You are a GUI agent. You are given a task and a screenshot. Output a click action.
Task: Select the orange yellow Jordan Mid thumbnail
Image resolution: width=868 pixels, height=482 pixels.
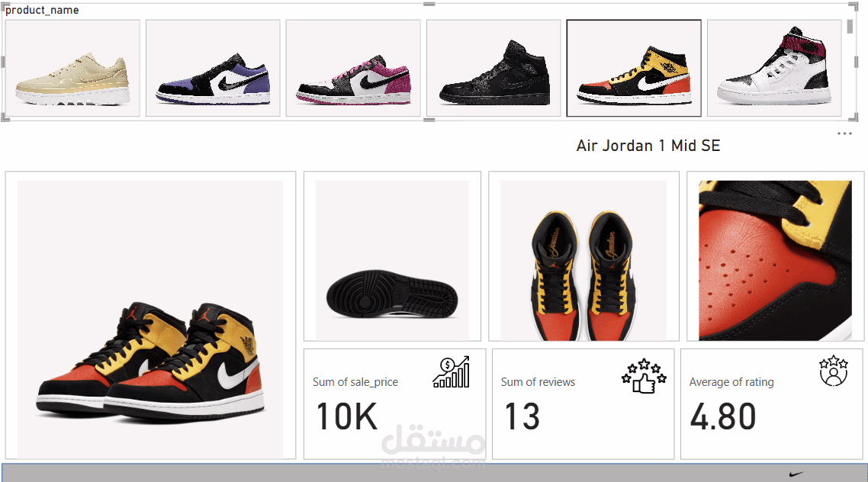(x=634, y=68)
